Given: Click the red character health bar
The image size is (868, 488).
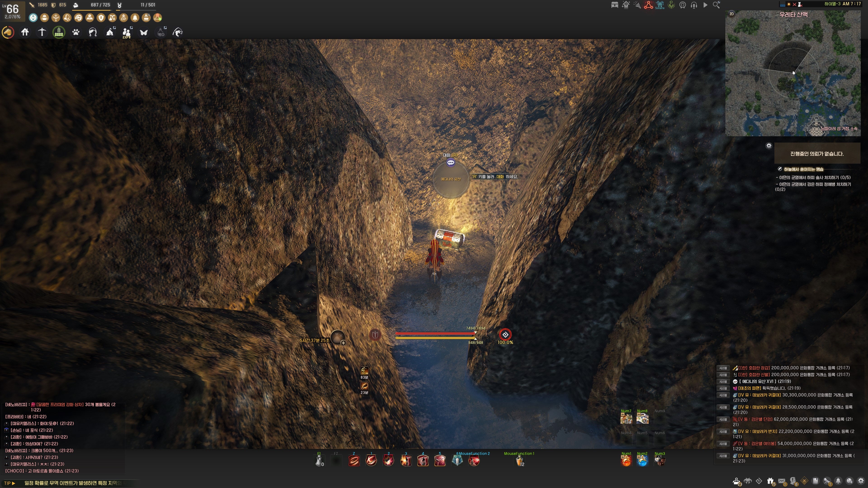Looking at the screenshot, I should pyautogui.click(x=435, y=333).
